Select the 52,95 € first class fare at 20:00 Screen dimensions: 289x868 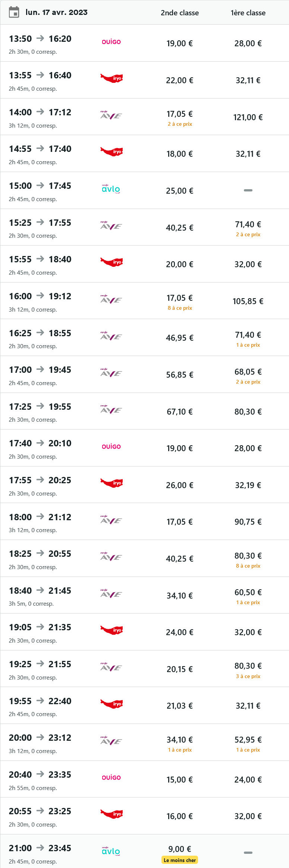[x=248, y=740]
